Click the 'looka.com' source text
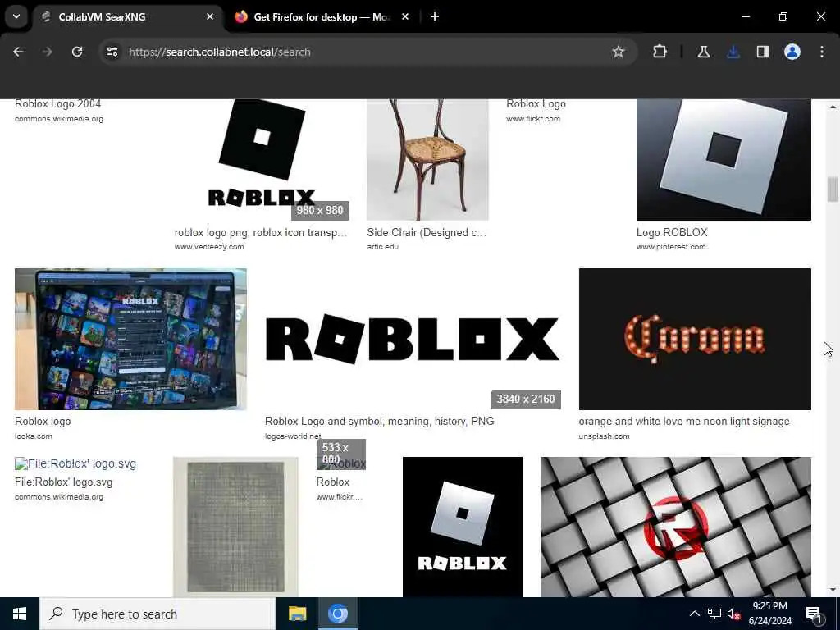840x630 pixels. (x=33, y=436)
